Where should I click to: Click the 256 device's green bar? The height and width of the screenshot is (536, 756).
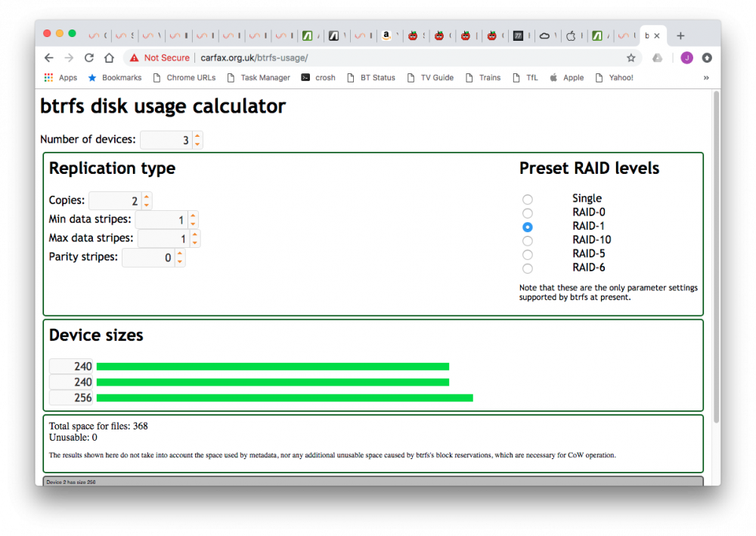point(285,398)
